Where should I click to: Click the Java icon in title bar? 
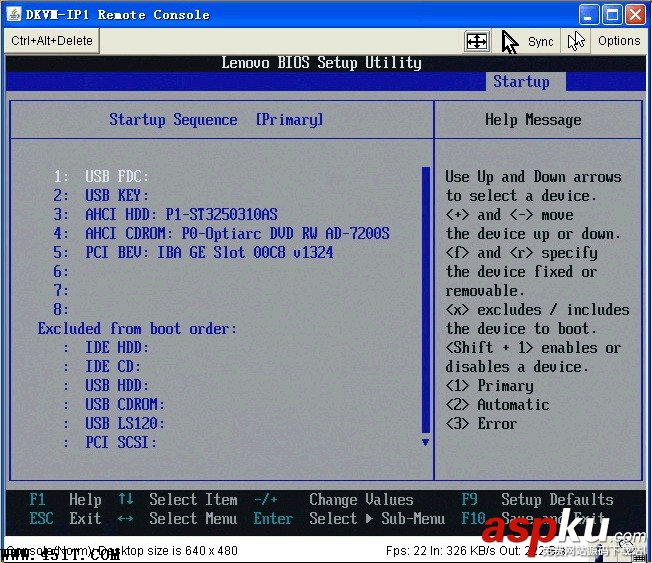[14, 14]
